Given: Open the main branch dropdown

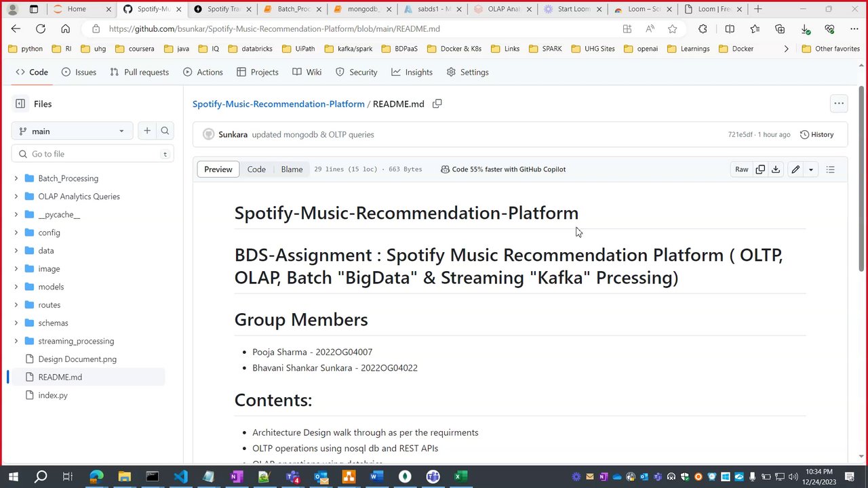Looking at the screenshot, I should (x=72, y=131).
